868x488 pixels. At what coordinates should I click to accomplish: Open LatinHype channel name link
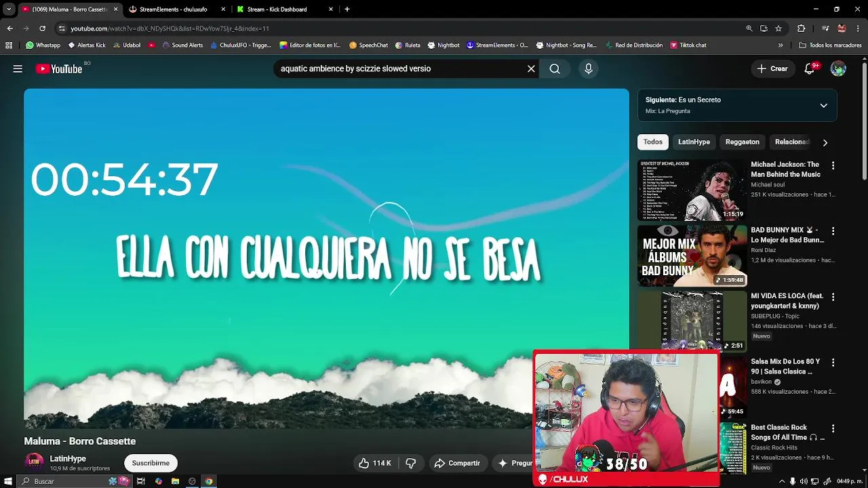click(x=68, y=459)
